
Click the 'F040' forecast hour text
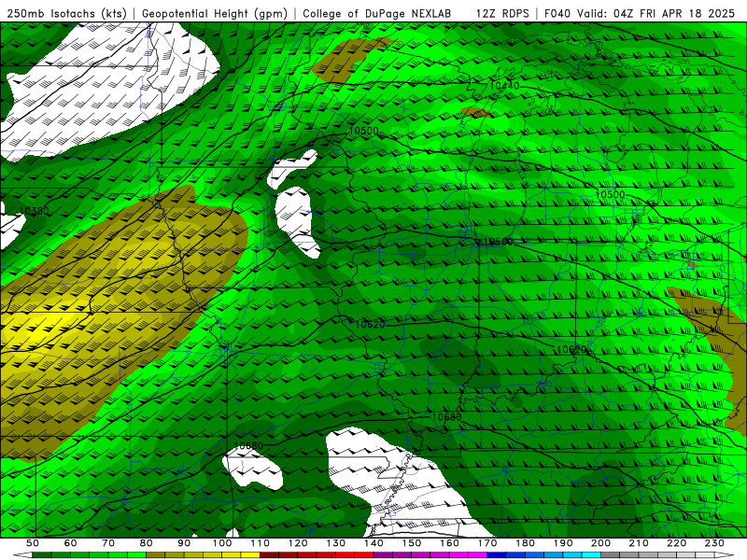[x=557, y=13]
